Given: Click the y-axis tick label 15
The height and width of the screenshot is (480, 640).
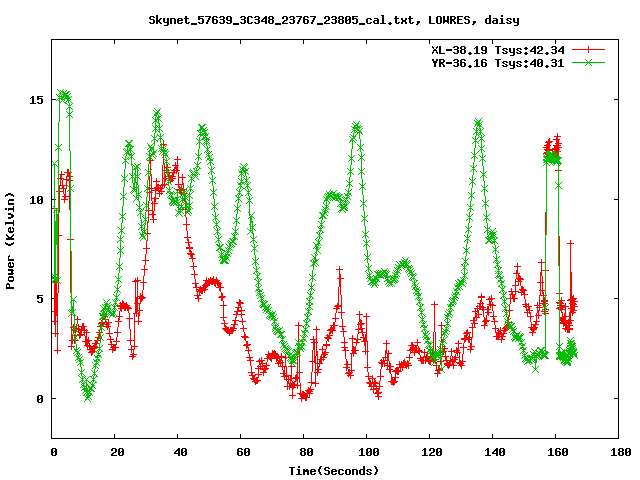Looking at the screenshot, I should [36, 100].
